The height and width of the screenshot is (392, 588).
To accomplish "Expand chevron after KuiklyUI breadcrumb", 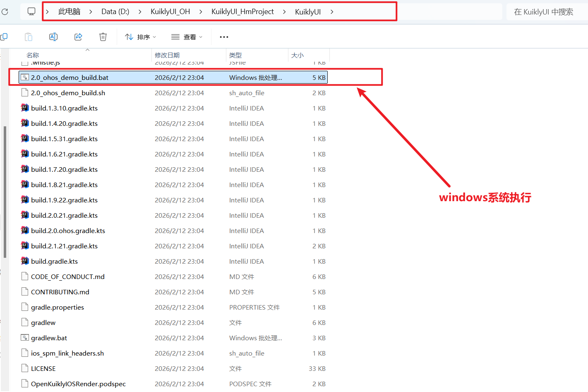I will point(332,12).
